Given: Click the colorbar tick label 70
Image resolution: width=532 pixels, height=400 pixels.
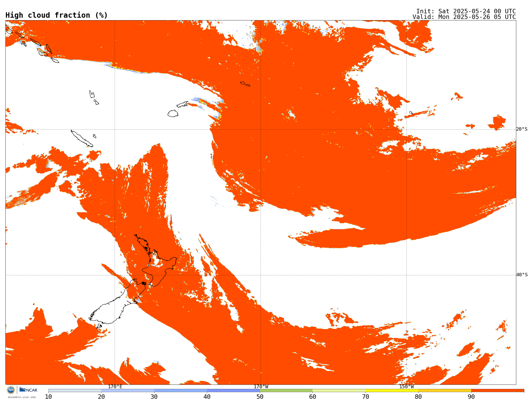Looking at the screenshot, I should point(366,397).
